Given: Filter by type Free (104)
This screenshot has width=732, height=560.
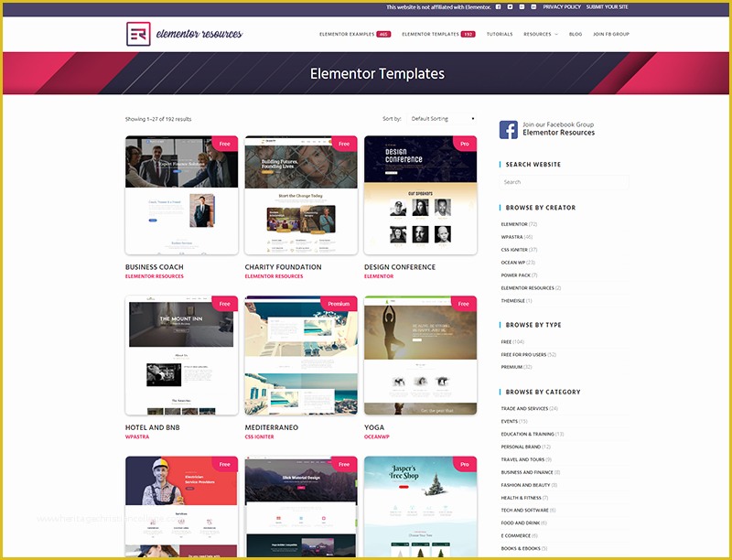Looking at the screenshot, I should point(512,342).
